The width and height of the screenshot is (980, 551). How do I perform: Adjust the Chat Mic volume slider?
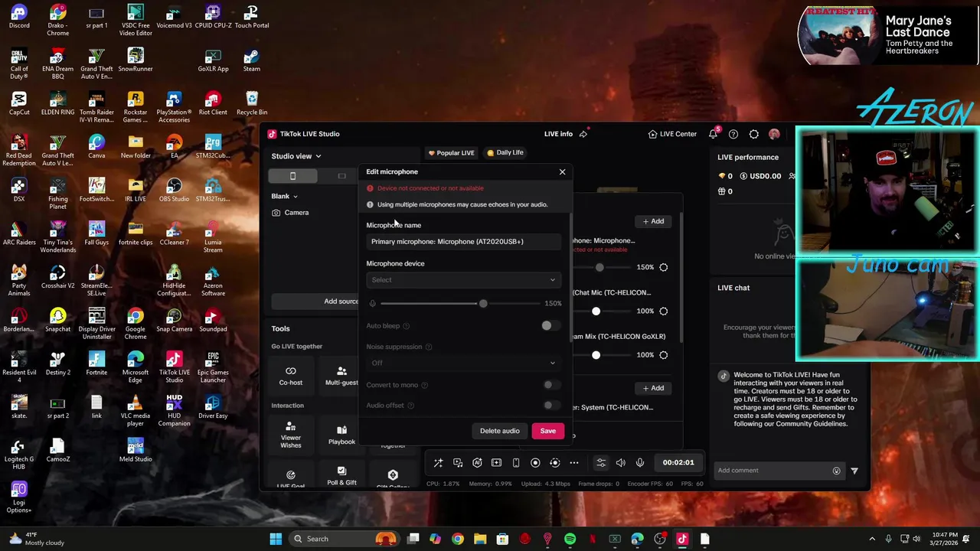tap(596, 311)
